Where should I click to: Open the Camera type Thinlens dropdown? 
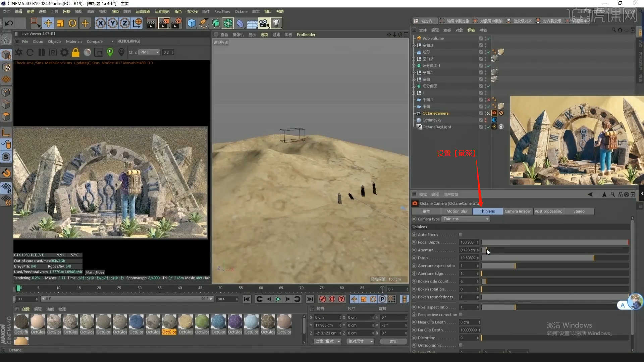click(x=466, y=219)
